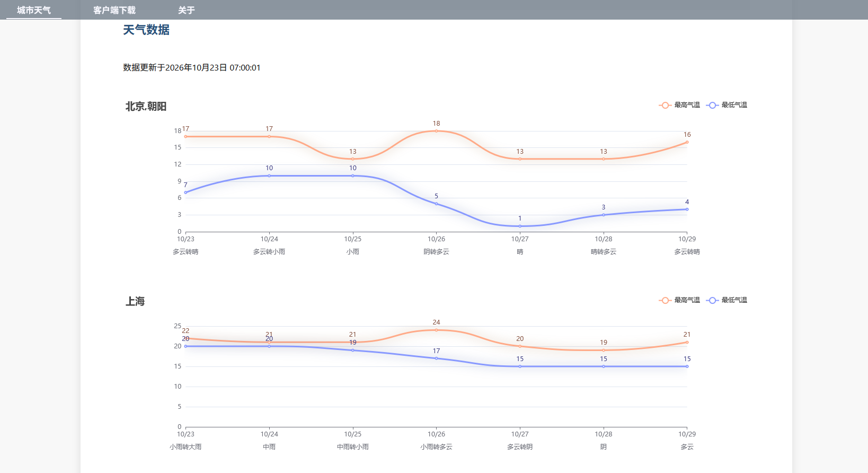Click Shanghai low temperature point labeled 17
Viewport: 868px width, 473px height.
click(x=437, y=358)
